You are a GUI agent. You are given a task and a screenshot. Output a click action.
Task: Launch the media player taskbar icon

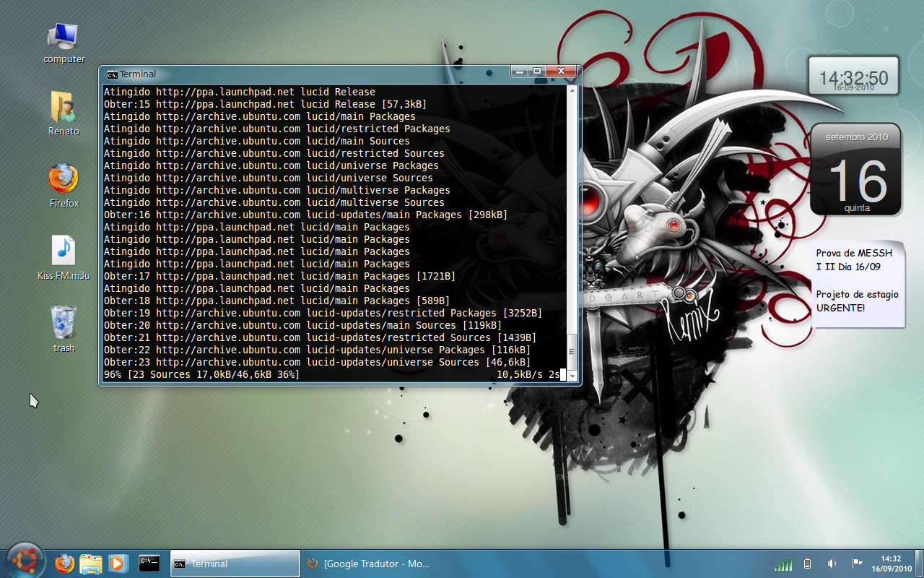coord(118,564)
